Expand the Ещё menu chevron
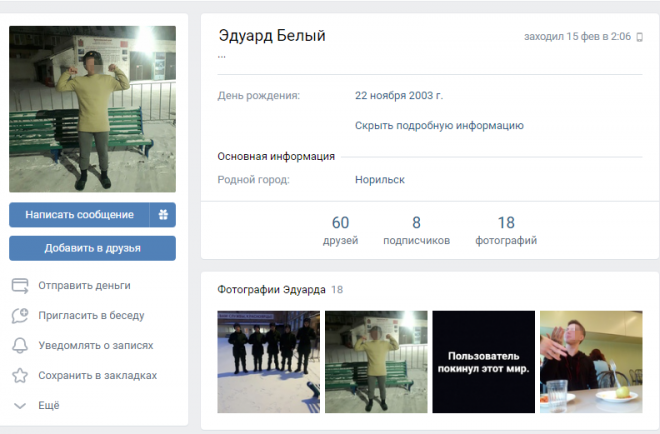This screenshot has width=660, height=434. tap(19, 405)
